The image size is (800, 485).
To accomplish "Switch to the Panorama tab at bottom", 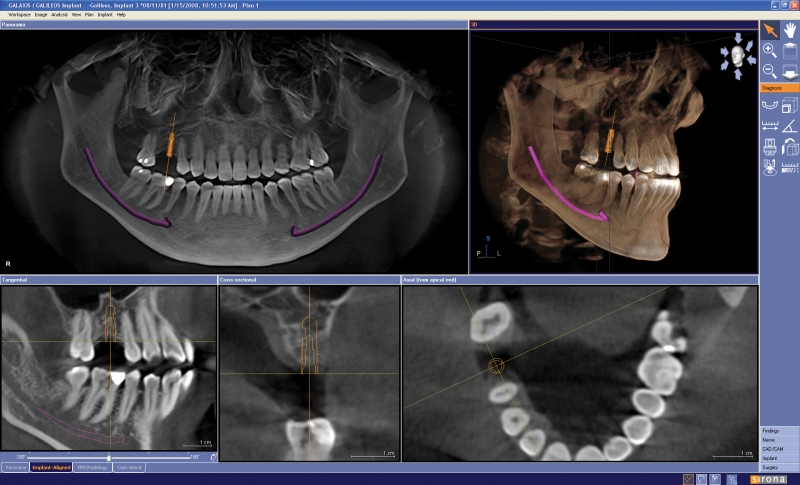I will point(15,467).
